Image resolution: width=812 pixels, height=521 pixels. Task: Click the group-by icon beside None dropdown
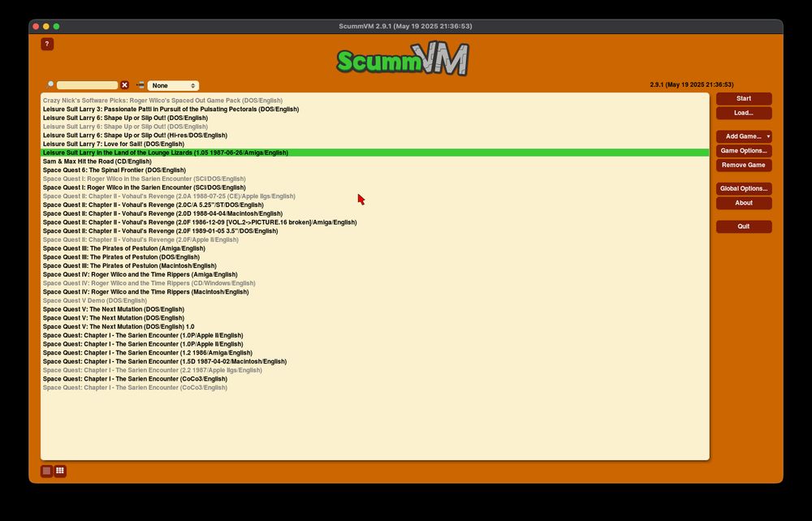point(140,85)
